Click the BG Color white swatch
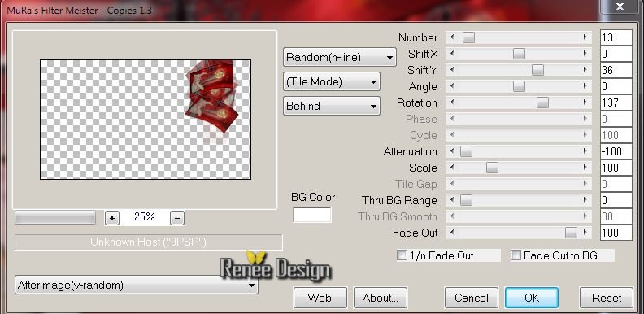This screenshot has width=644, height=314. (311, 215)
